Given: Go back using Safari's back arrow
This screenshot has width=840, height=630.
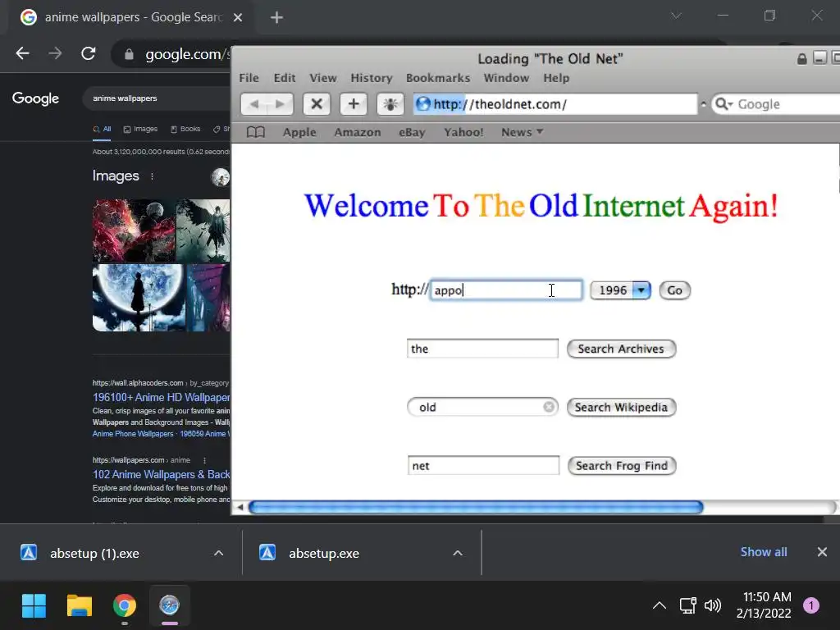Looking at the screenshot, I should (254, 104).
